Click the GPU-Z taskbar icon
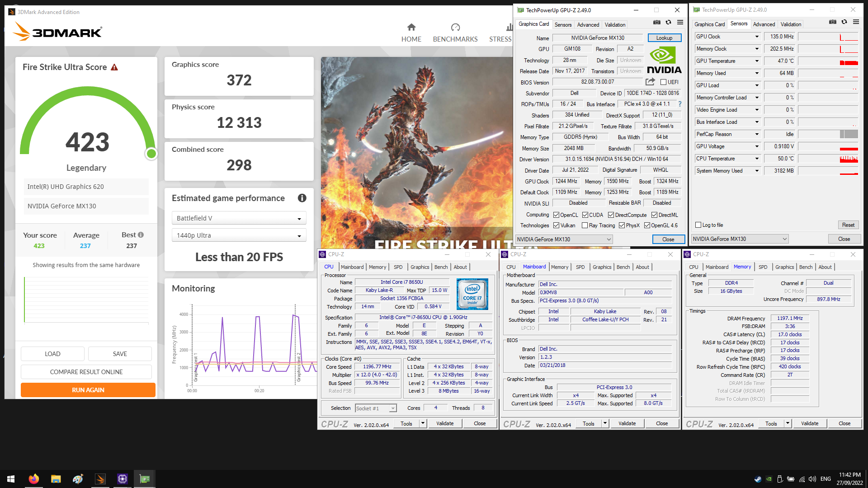868x488 pixels. click(145, 479)
